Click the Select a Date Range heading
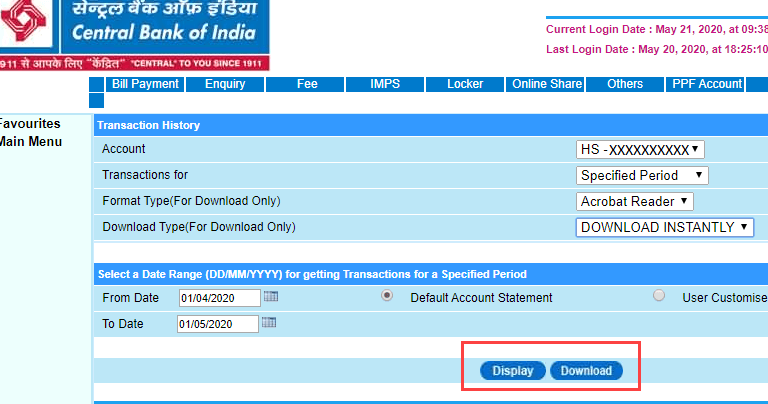Screen dimensions: 768x404 (312, 274)
